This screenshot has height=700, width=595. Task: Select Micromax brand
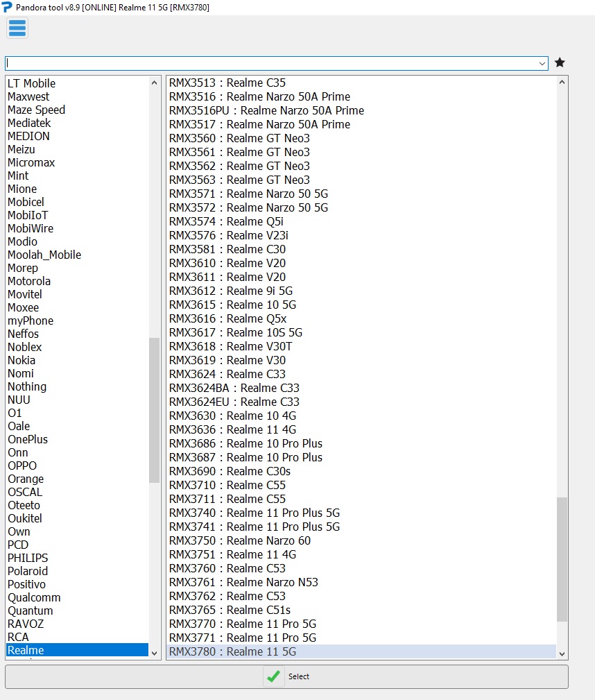pos(31,162)
